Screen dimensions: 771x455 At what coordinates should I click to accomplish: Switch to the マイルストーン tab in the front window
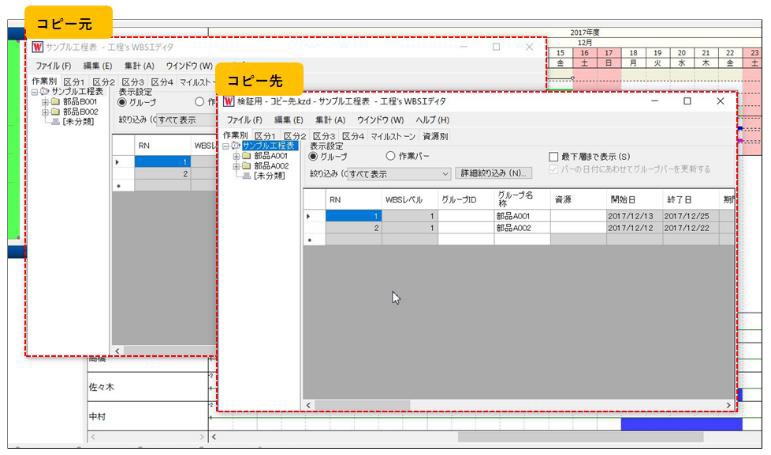click(x=394, y=136)
